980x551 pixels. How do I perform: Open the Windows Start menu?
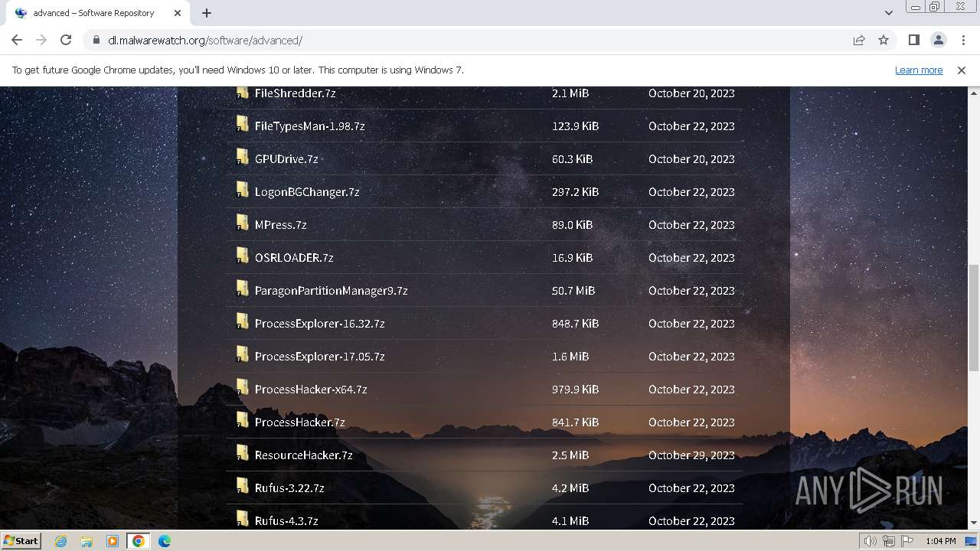(x=21, y=540)
